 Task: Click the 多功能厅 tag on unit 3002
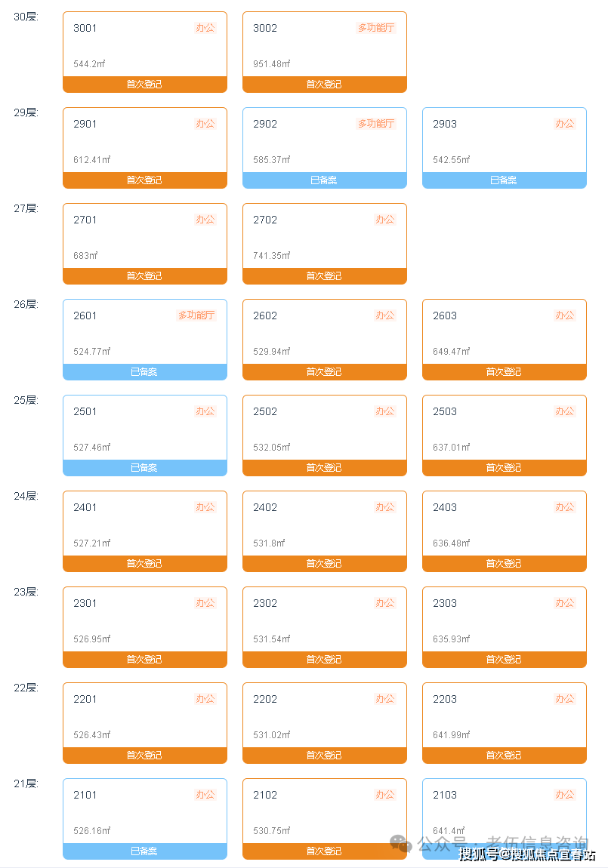(x=376, y=28)
